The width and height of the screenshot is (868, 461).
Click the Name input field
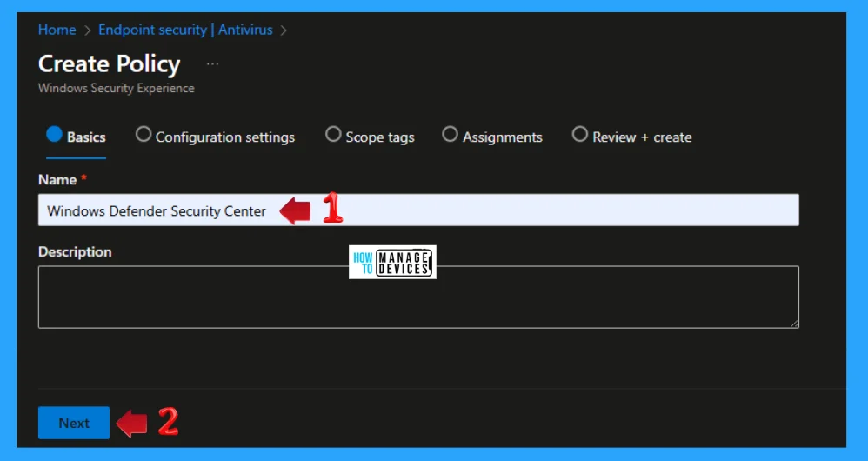418,210
